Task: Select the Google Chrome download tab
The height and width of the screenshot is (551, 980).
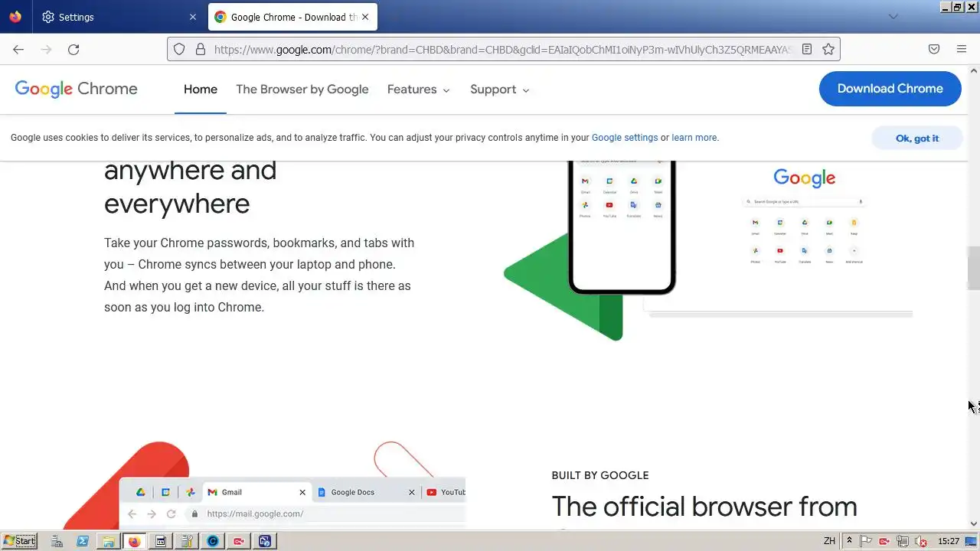Action: coord(292,17)
